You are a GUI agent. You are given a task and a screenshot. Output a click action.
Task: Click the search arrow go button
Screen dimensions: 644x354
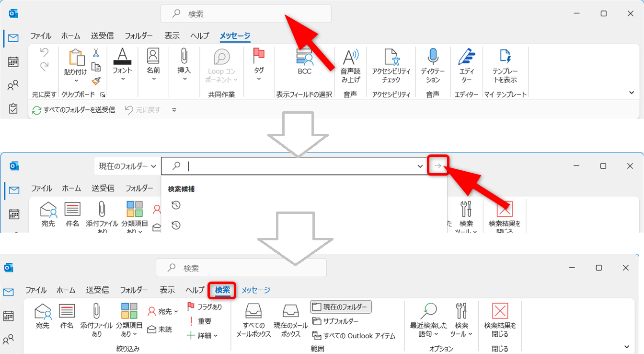click(x=437, y=166)
